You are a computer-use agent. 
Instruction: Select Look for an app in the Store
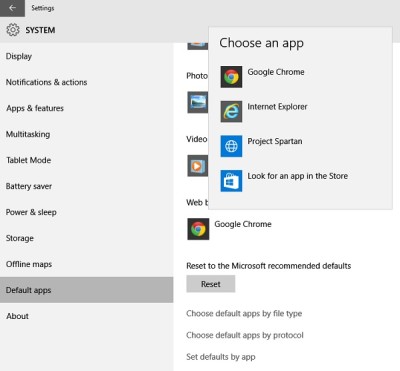coord(297,176)
